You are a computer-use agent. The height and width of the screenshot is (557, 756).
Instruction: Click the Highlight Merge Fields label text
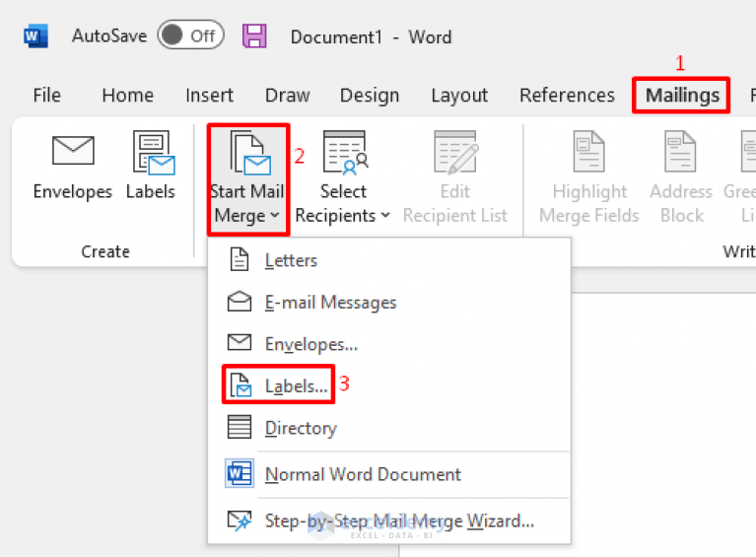coord(589,203)
